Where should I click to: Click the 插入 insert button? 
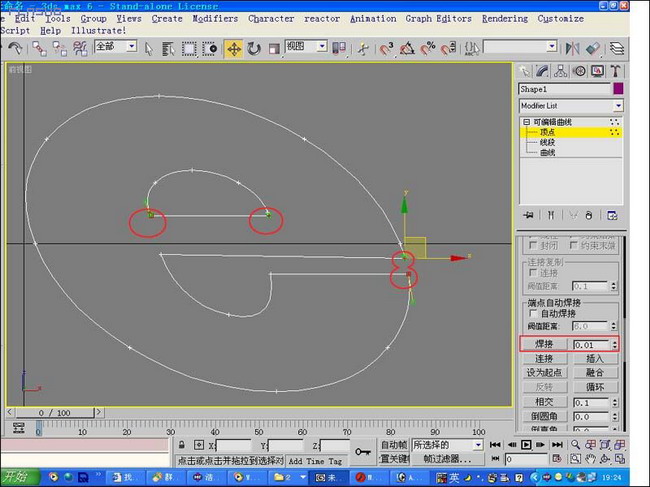[595, 359]
